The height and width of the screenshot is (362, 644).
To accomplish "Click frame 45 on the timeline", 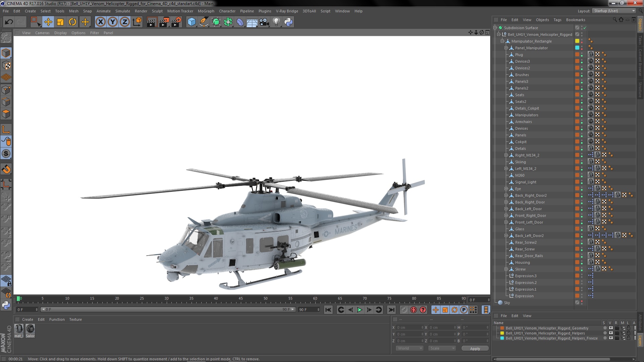I will pyautogui.click(x=240, y=298).
